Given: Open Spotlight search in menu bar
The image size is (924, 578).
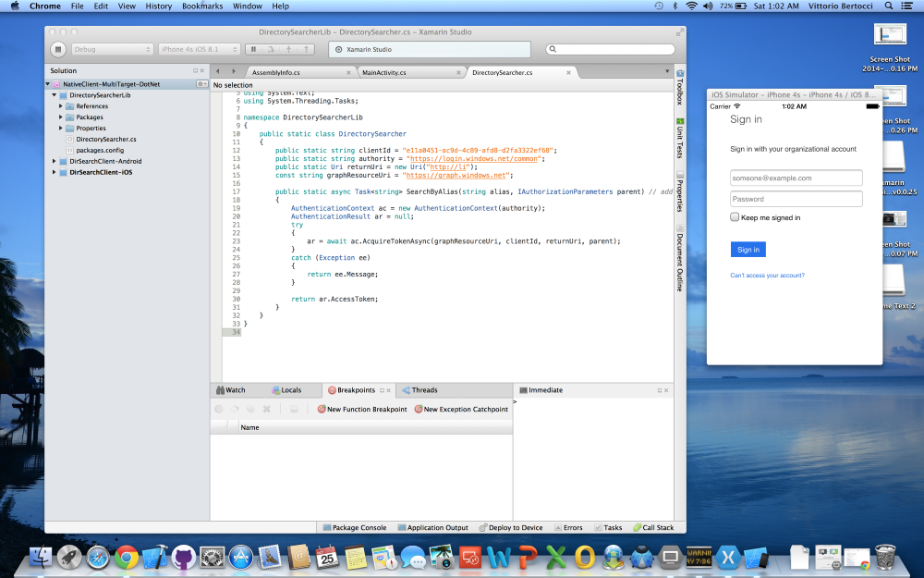Looking at the screenshot, I should click(x=888, y=6).
